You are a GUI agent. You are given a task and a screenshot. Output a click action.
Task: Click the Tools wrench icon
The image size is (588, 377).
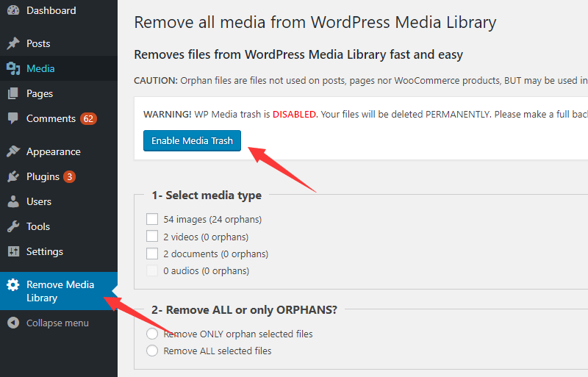pyautogui.click(x=13, y=226)
